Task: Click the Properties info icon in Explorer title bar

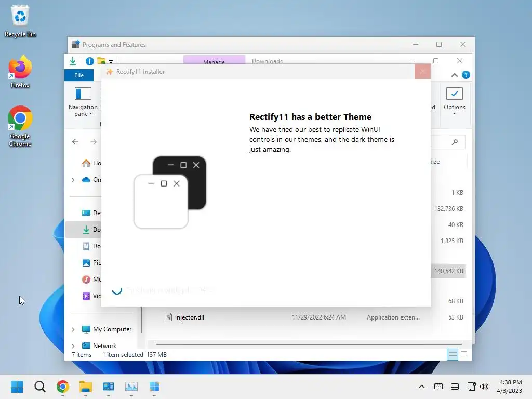Action: click(89, 61)
